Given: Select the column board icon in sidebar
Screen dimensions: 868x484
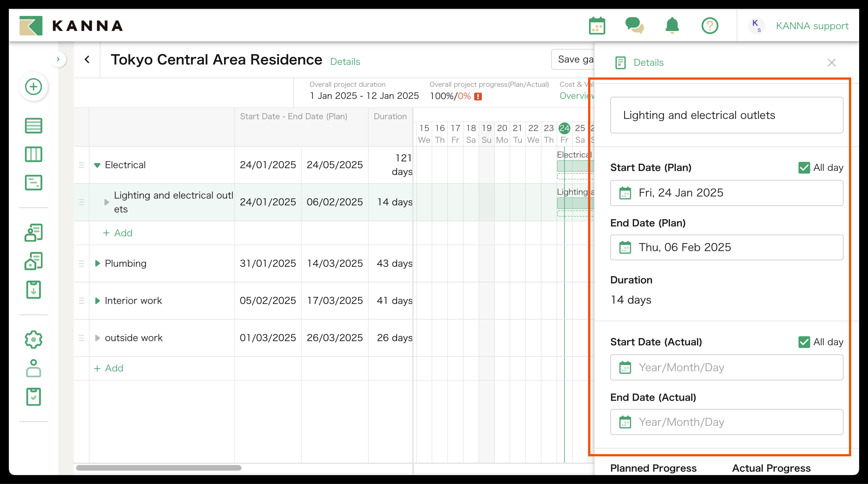Looking at the screenshot, I should pyautogui.click(x=33, y=154).
